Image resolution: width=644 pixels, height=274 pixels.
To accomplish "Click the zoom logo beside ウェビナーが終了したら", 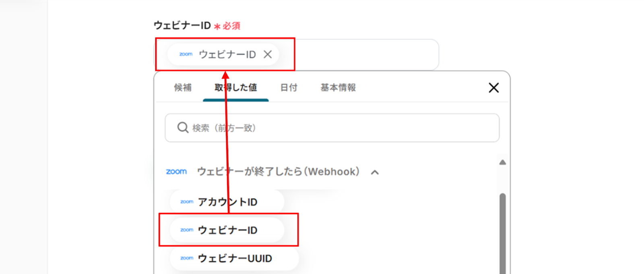I will pyautogui.click(x=176, y=172).
